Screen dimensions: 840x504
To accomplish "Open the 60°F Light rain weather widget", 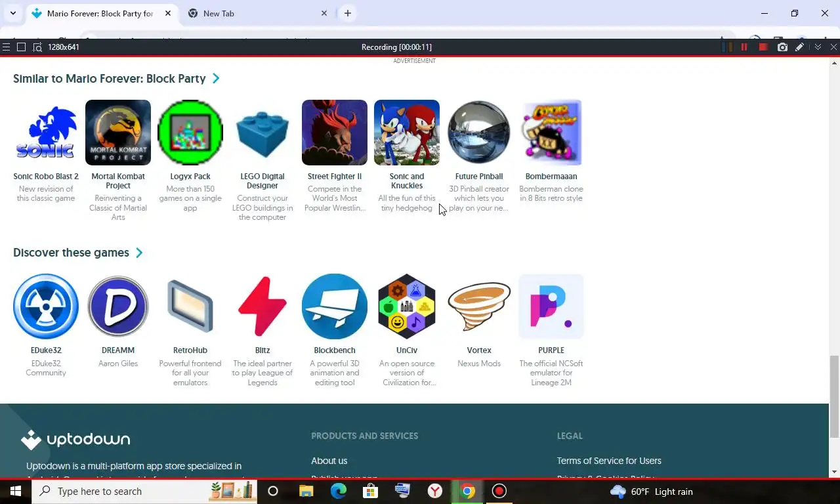I will click(651, 492).
